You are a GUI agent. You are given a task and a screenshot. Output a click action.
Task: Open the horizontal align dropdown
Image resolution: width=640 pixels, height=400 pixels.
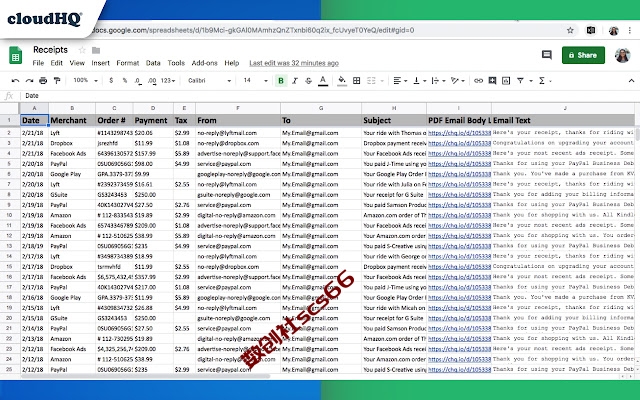(x=400, y=81)
